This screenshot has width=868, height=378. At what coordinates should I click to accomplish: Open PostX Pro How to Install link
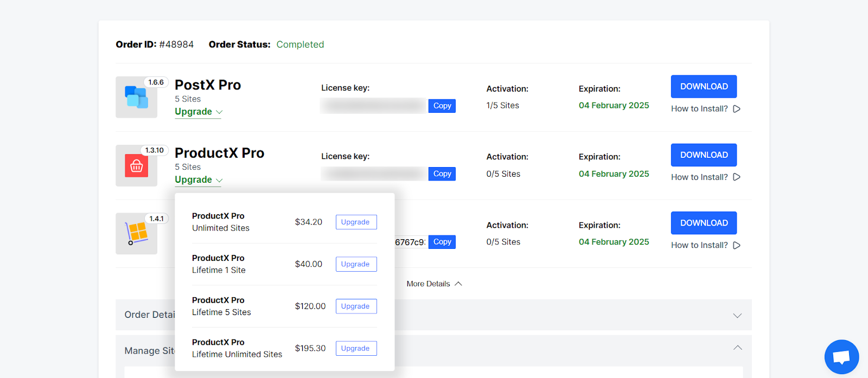point(699,109)
